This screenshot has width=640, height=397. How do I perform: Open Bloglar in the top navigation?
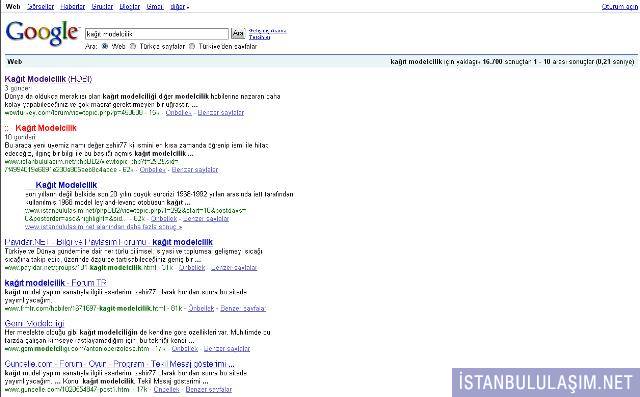click(x=129, y=7)
